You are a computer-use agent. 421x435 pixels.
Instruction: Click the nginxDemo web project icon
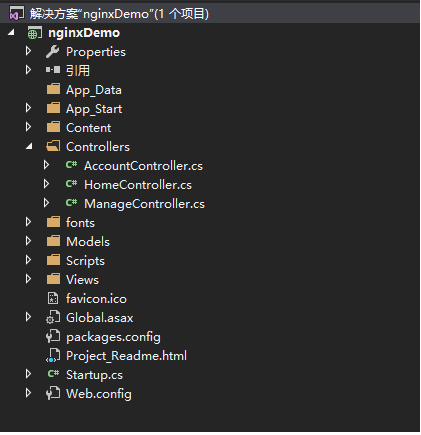click(x=35, y=33)
